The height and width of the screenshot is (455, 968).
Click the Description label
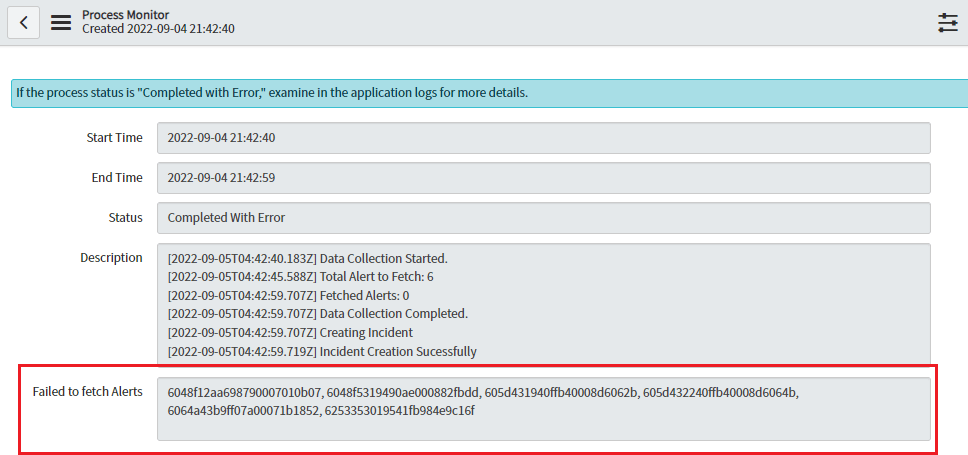click(x=111, y=258)
